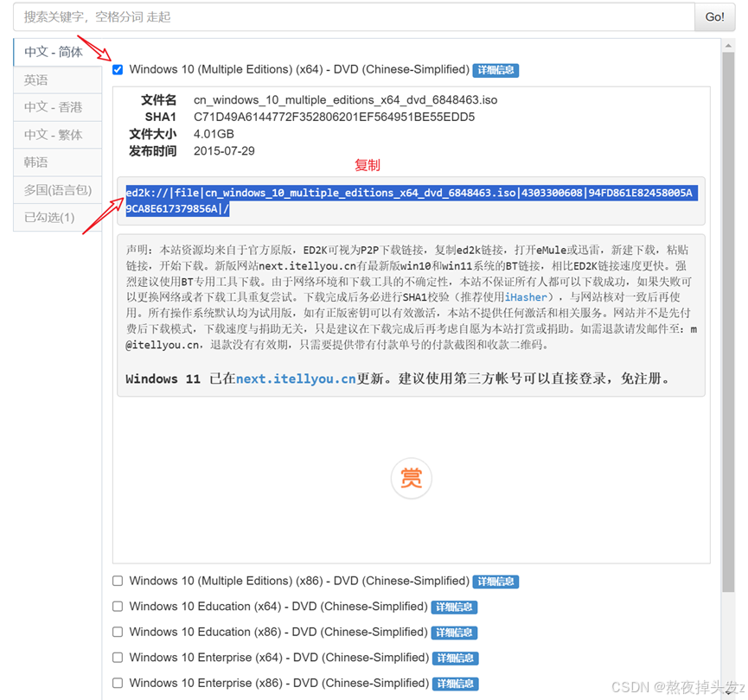Open the 多国(语言包) tab
Image resolution: width=748 pixels, height=700 pixels.
57,190
